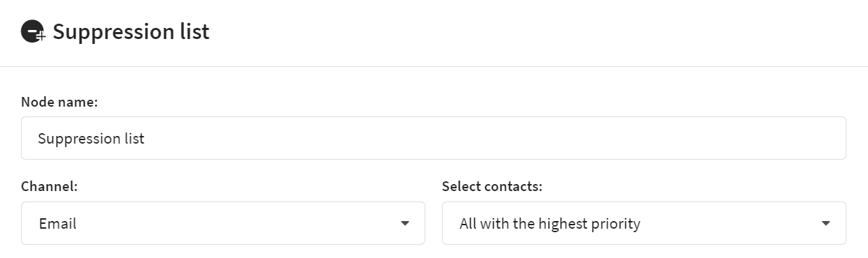This screenshot has height=258, width=868.
Task: Expand channel choices via the Email combo box
Action: [x=223, y=223]
